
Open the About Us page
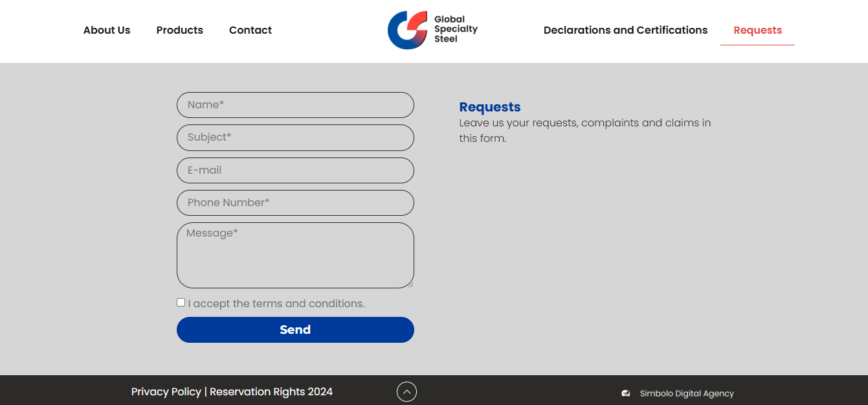pos(107,30)
